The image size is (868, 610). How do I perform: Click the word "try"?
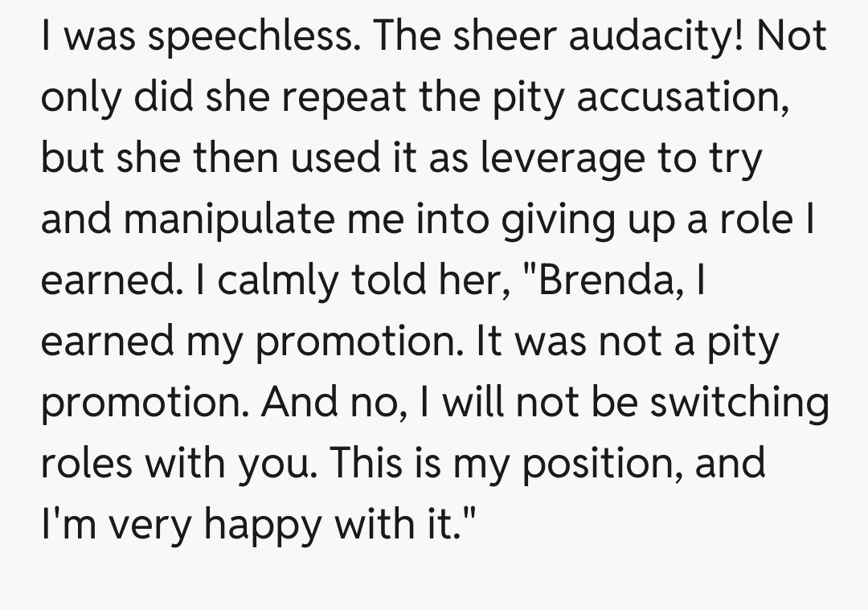(732, 159)
